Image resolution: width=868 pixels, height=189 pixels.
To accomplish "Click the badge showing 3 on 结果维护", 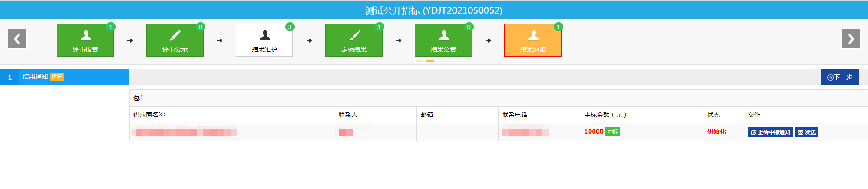I will [290, 27].
